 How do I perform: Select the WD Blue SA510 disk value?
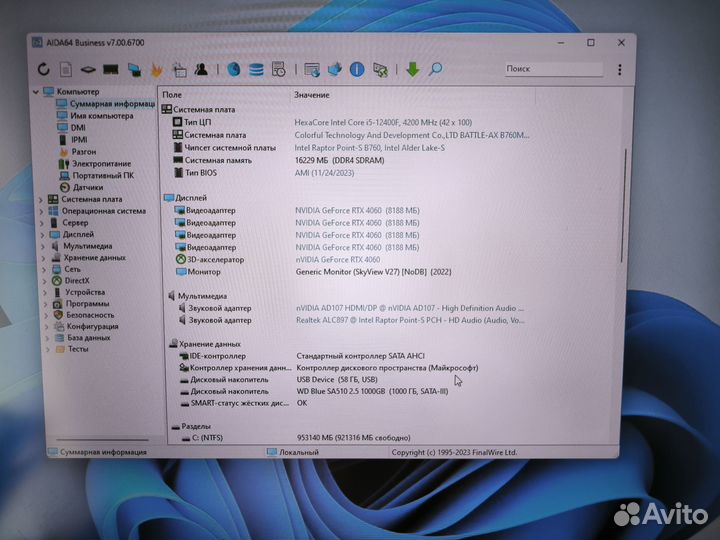(372, 391)
